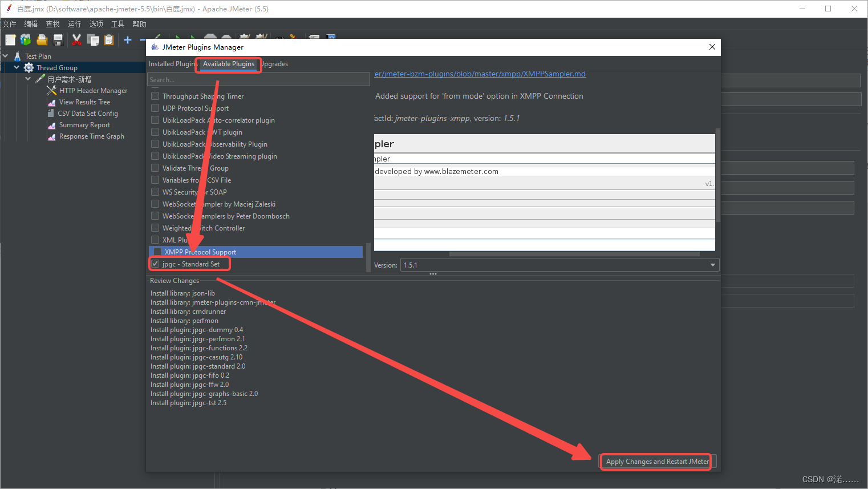The image size is (868, 489).
Task: Click 'Install library: json-lib' line
Action: 182,293
